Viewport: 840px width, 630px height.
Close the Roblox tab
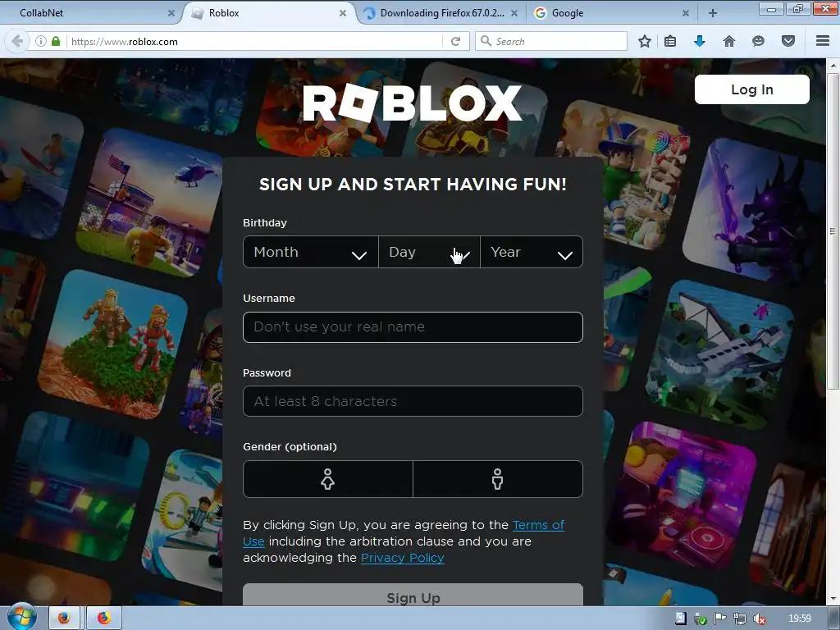(343, 13)
